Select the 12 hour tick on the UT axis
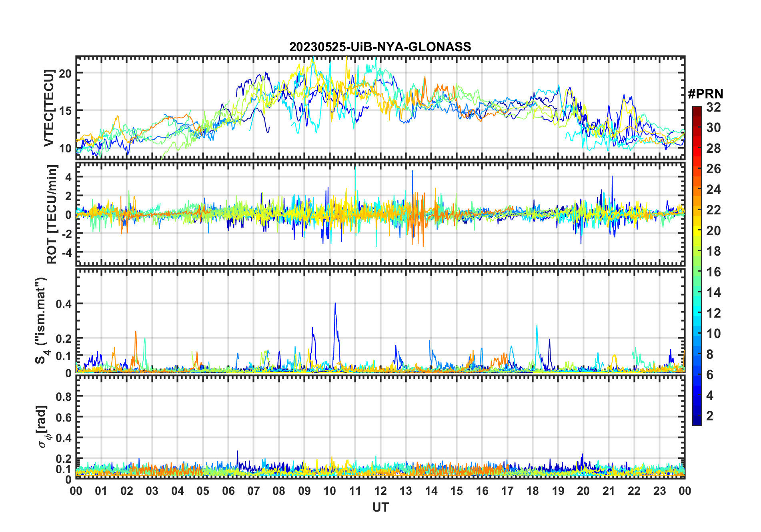 [380, 491]
